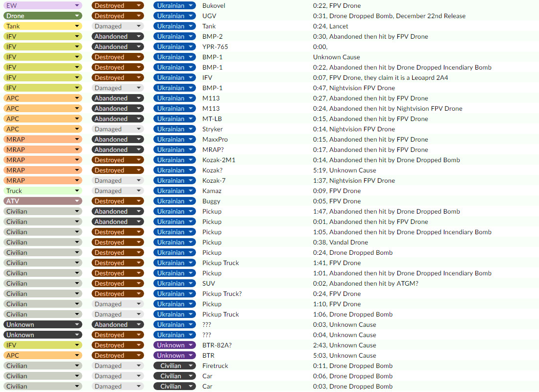
Task: Open the dark Civilian side dropdown for Firetruck
Action: pos(174,366)
